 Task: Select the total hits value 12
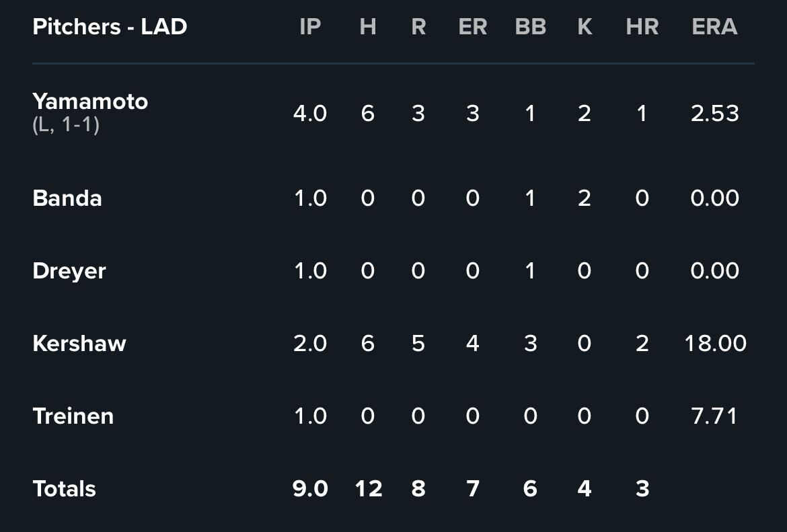tap(368, 489)
